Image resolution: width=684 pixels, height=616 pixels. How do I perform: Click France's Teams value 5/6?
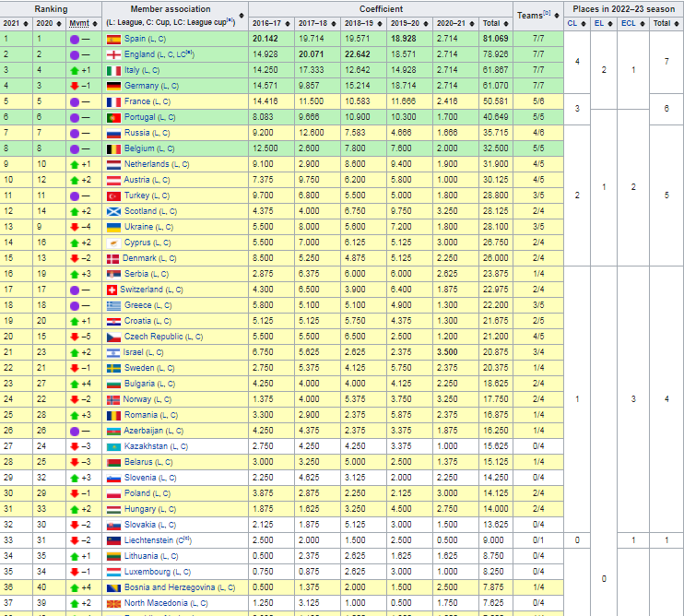click(x=538, y=101)
